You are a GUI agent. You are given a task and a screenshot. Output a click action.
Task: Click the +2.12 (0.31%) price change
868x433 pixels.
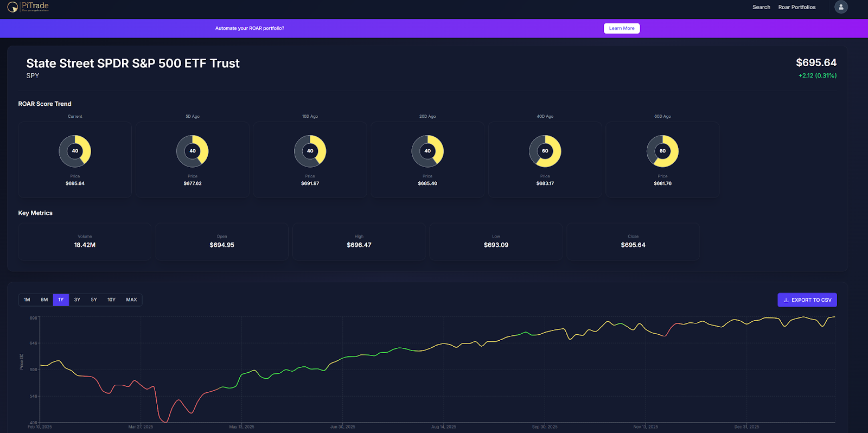pos(818,75)
